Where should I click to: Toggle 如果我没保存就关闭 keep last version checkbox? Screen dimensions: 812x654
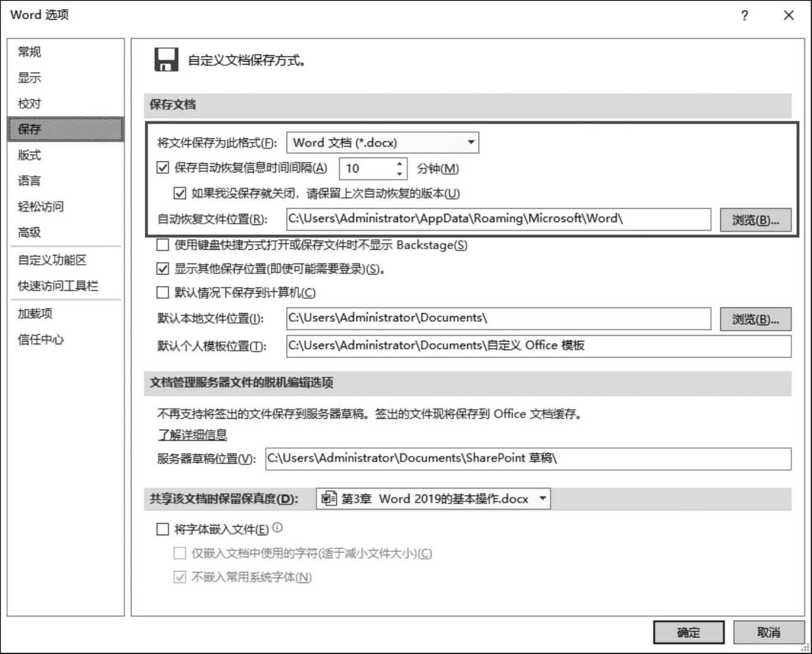point(180,193)
